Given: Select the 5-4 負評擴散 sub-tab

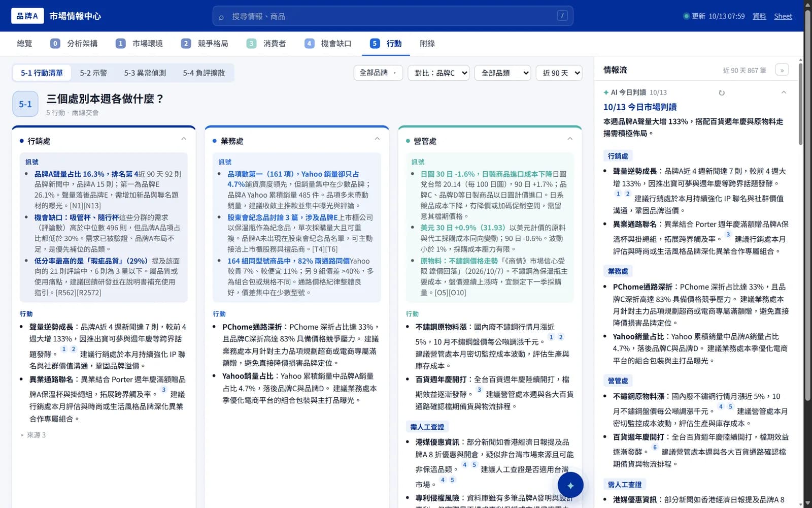Looking at the screenshot, I should click(x=204, y=73).
